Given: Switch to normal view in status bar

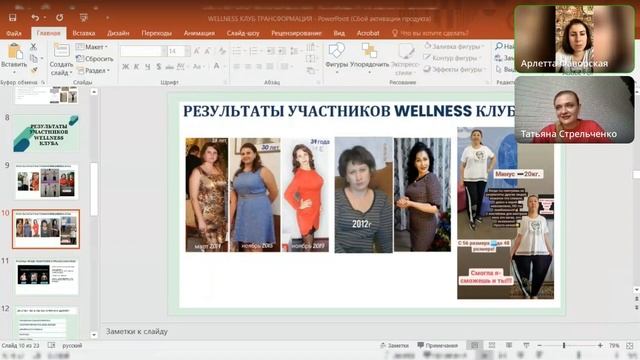Looking at the screenshot, I should click(475, 345).
